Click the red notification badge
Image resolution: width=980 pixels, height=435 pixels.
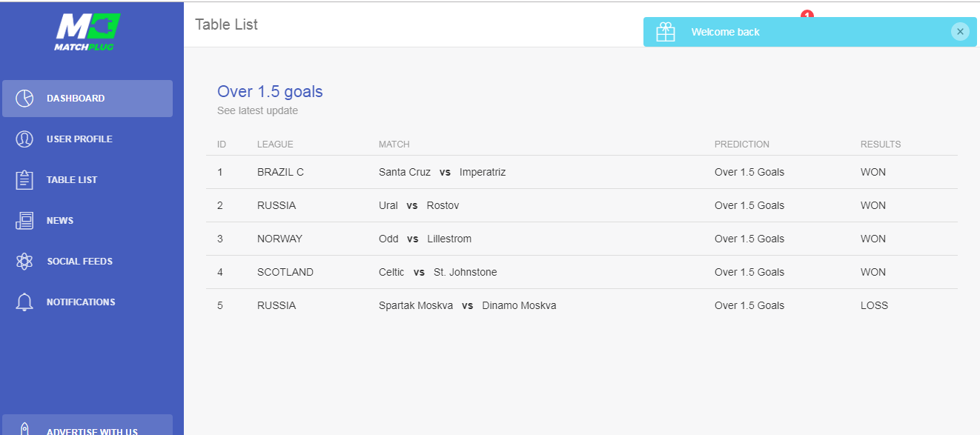[x=807, y=14]
